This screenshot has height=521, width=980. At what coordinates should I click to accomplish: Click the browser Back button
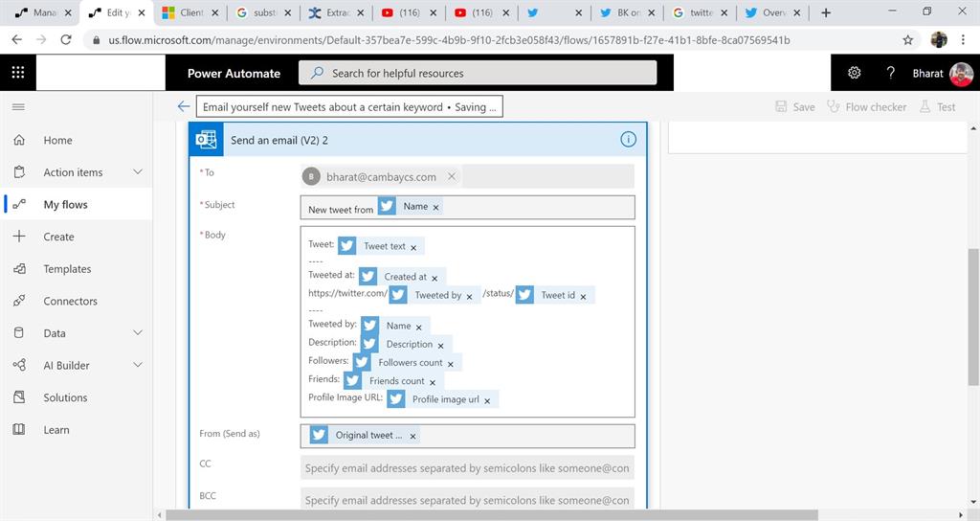pos(17,40)
